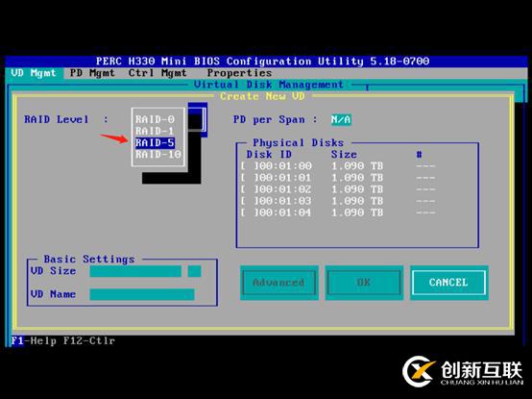Pick RAID-1 in the dropdown list

coord(155,131)
